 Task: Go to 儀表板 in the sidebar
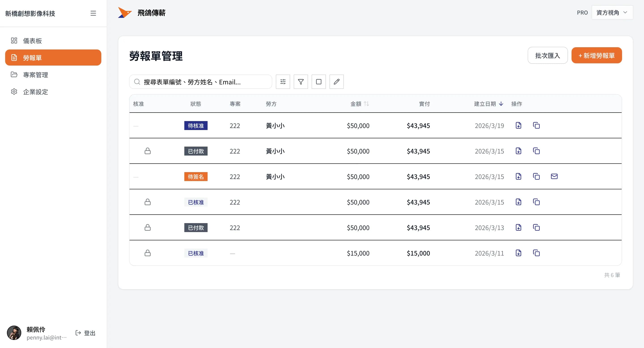tap(32, 41)
